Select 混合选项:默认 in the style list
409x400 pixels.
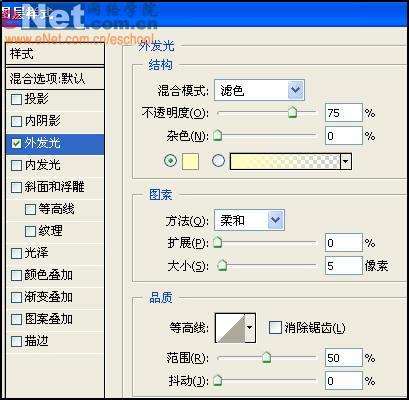tap(55, 79)
